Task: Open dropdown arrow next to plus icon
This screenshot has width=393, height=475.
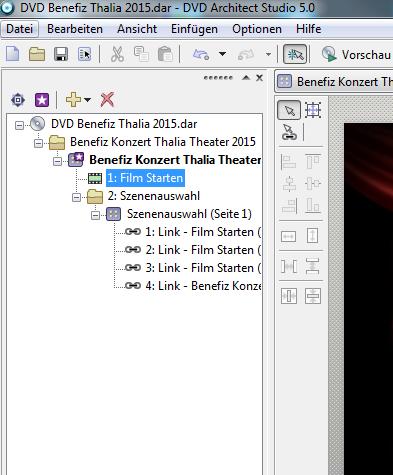Action: pos(87,100)
